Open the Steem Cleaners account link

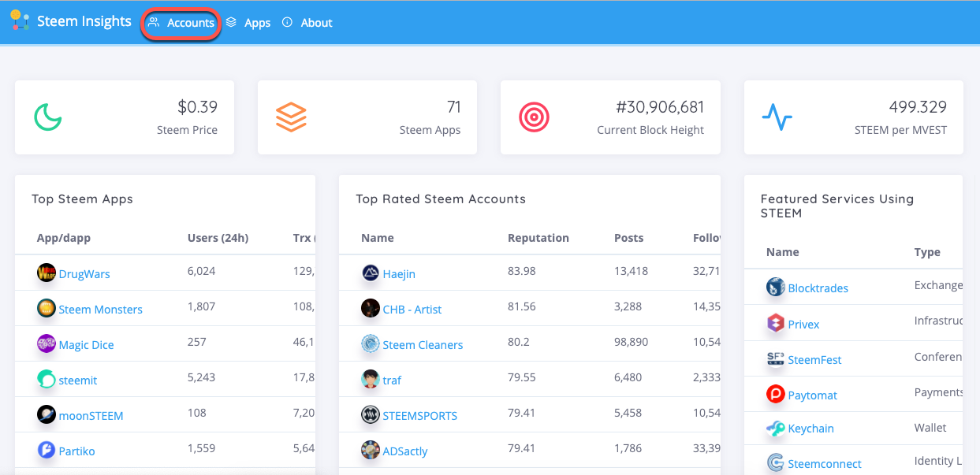coord(423,345)
